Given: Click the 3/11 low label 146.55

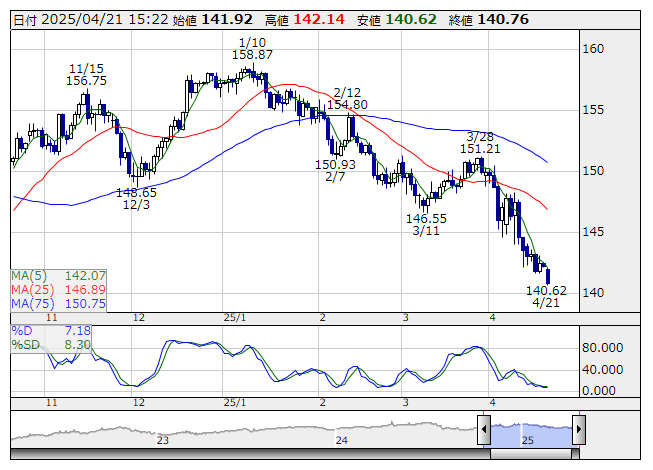Looking at the screenshot, I should [426, 218].
